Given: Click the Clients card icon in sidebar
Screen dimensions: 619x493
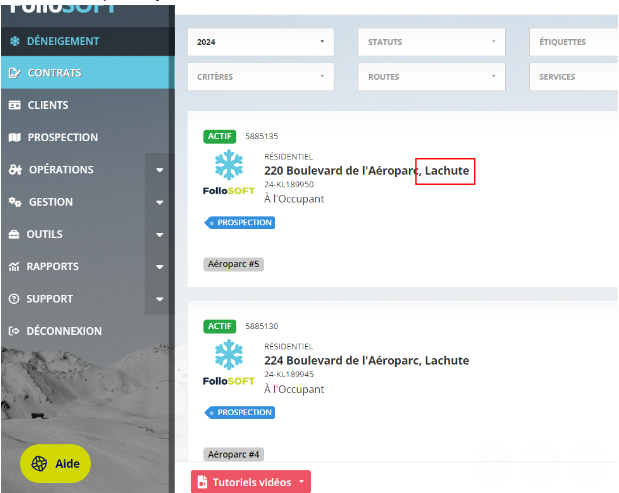Looking at the screenshot, I should pyautogui.click(x=15, y=105).
